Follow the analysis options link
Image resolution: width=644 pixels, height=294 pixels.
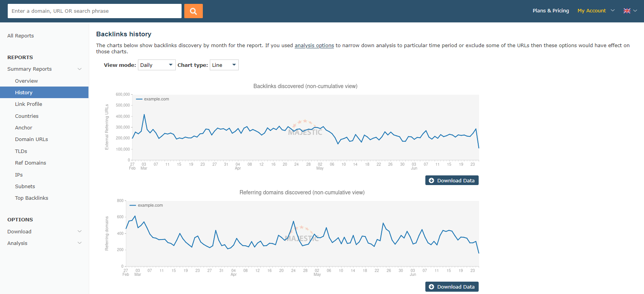(x=314, y=46)
